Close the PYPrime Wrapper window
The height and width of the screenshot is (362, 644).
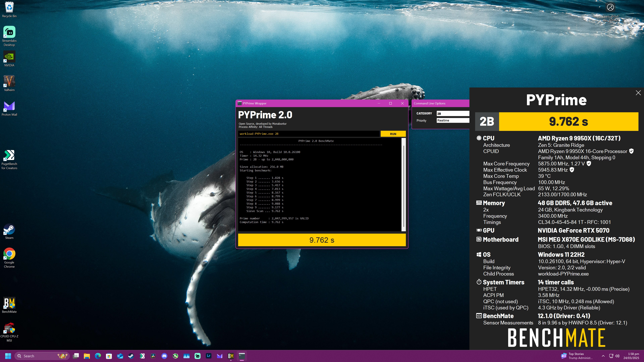402,103
